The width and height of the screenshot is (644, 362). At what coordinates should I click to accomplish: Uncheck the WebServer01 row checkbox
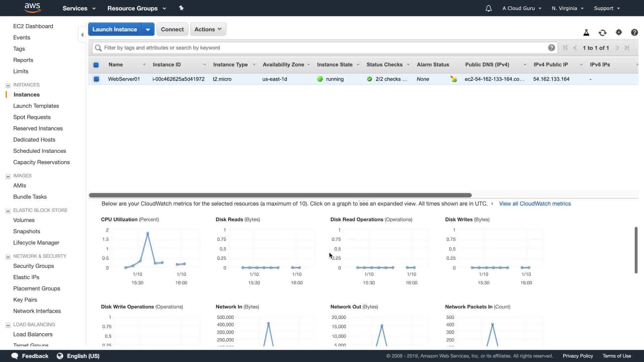[96, 79]
